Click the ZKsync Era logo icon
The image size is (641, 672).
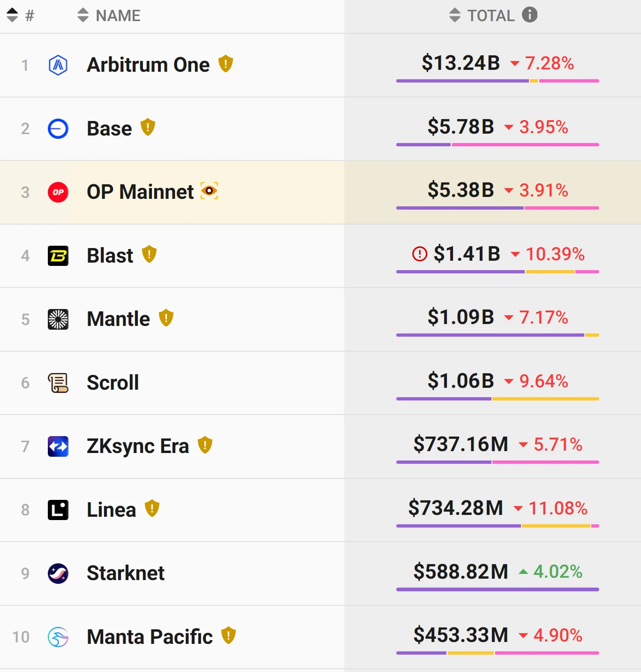58,446
